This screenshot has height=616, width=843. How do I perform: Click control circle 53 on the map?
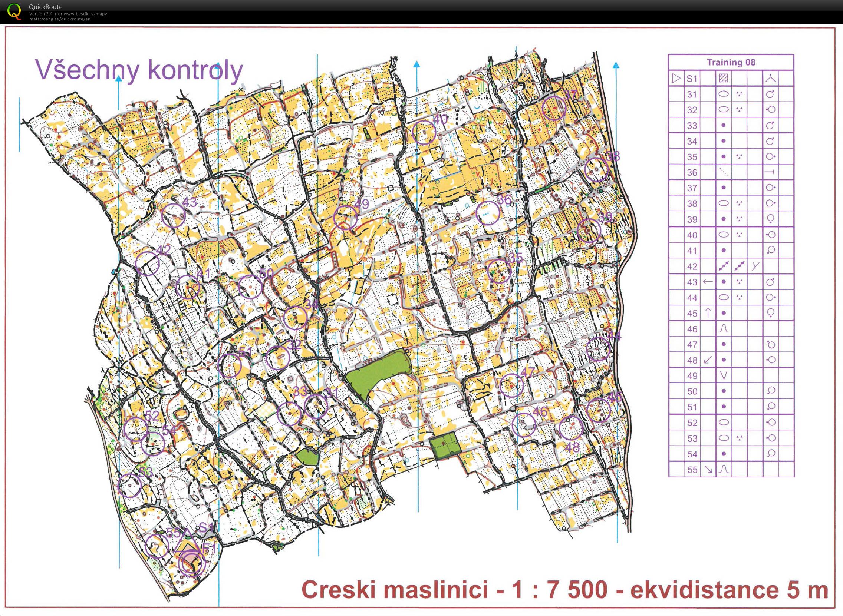[x=129, y=486]
